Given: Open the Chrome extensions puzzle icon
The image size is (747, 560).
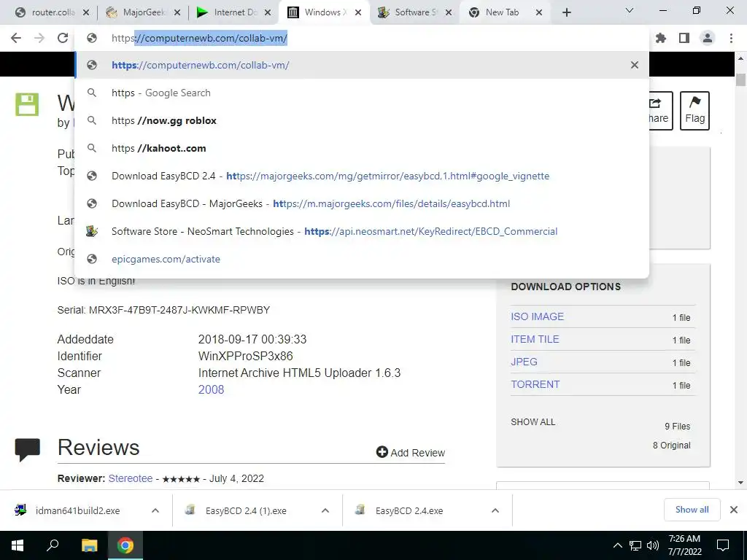Looking at the screenshot, I should pos(661,38).
